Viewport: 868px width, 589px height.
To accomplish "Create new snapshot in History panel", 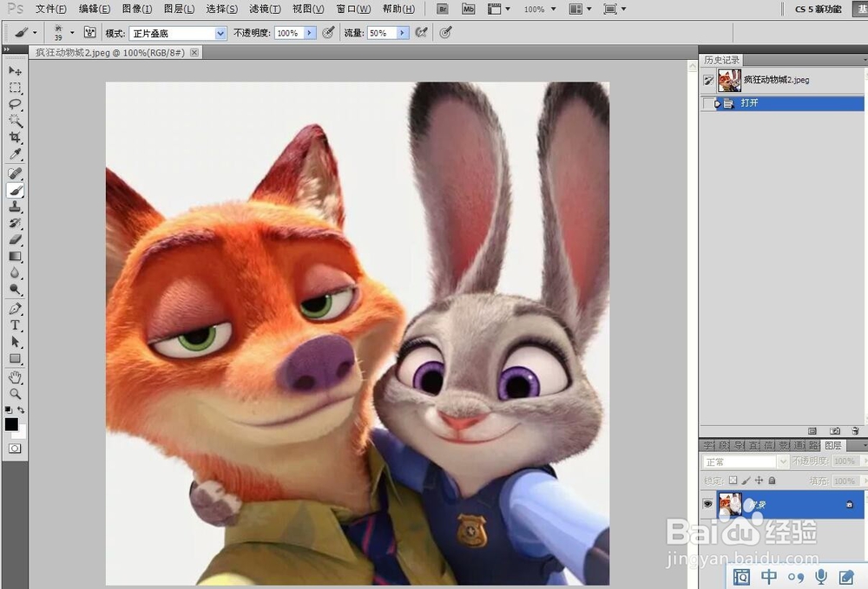I will [x=835, y=431].
